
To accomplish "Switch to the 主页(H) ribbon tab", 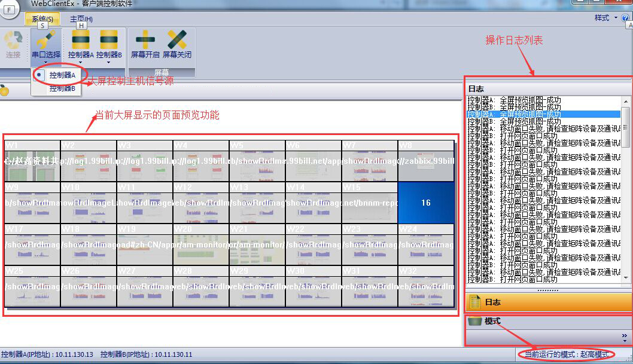I will point(81,19).
